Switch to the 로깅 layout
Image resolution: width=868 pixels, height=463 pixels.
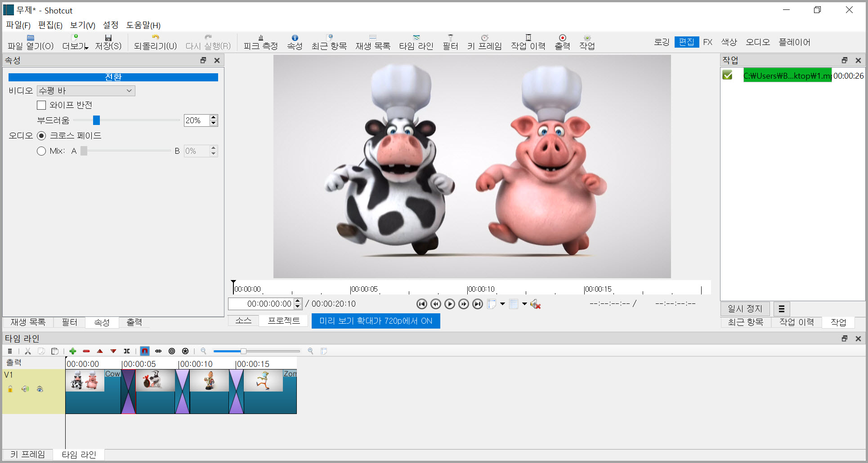click(662, 42)
